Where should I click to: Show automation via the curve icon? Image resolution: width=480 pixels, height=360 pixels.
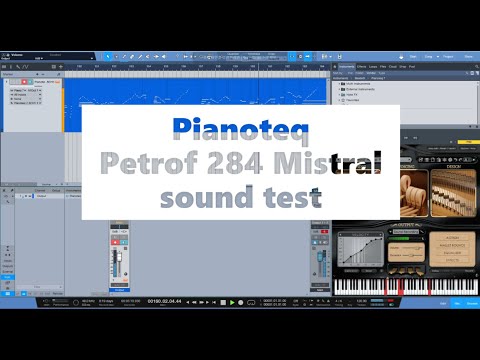(x=25, y=67)
